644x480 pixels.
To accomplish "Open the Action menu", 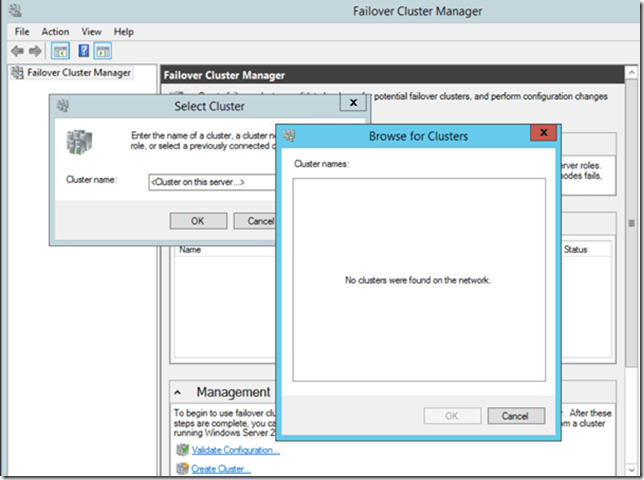I will [x=55, y=32].
